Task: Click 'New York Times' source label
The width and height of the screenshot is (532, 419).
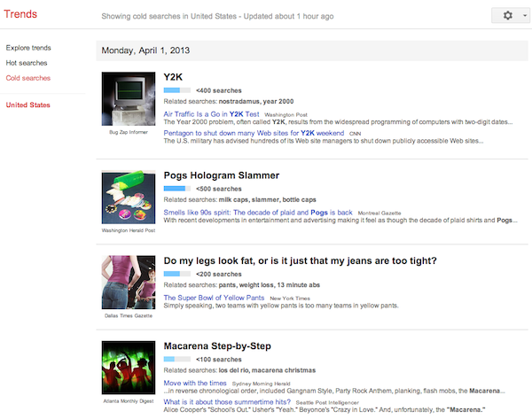Action: coord(290,299)
